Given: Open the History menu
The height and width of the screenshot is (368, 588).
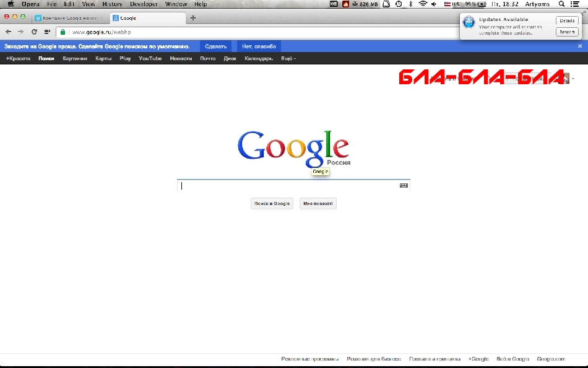Looking at the screenshot, I should [x=112, y=4].
